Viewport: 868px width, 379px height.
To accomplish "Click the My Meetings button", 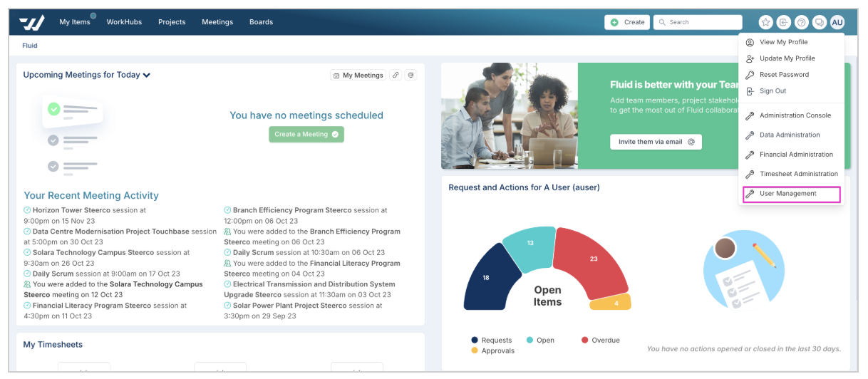I will [x=358, y=75].
